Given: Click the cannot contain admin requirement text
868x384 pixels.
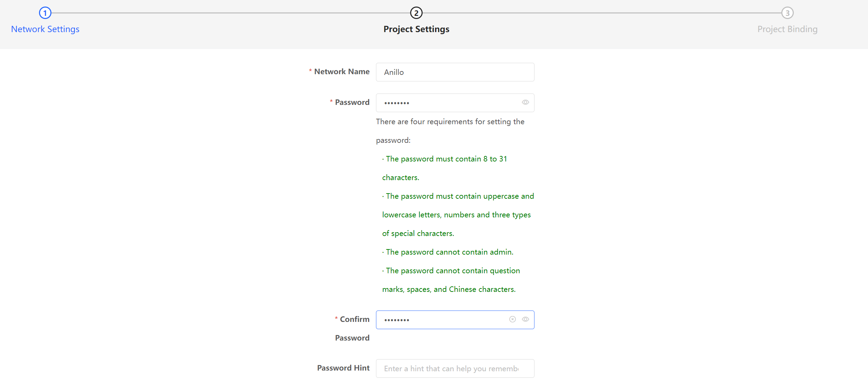Looking at the screenshot, I should 449,252.
